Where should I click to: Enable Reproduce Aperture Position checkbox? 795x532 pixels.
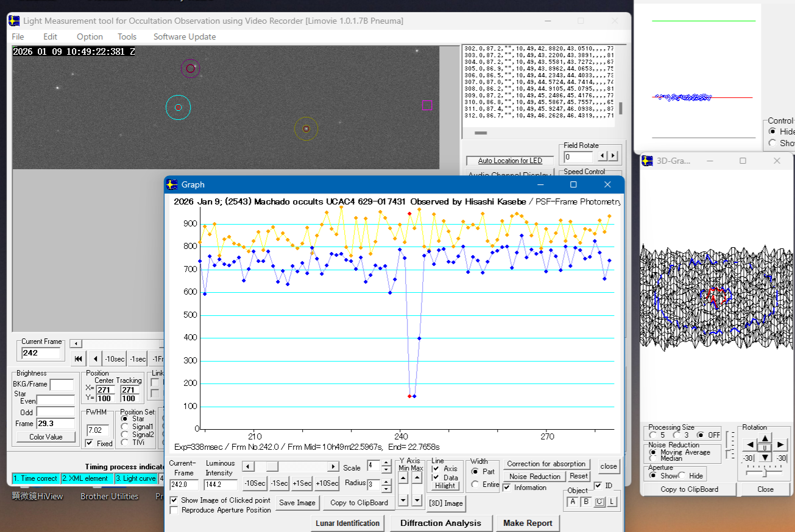(174, 510)
